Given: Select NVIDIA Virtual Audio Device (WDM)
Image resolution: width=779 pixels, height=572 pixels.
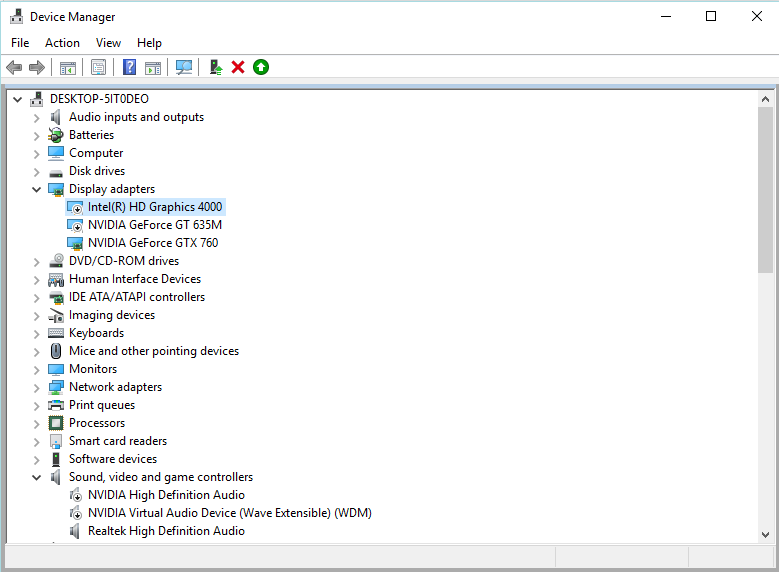Looking at the screenshot, I should pyautogui.click(x=230, y=512).
